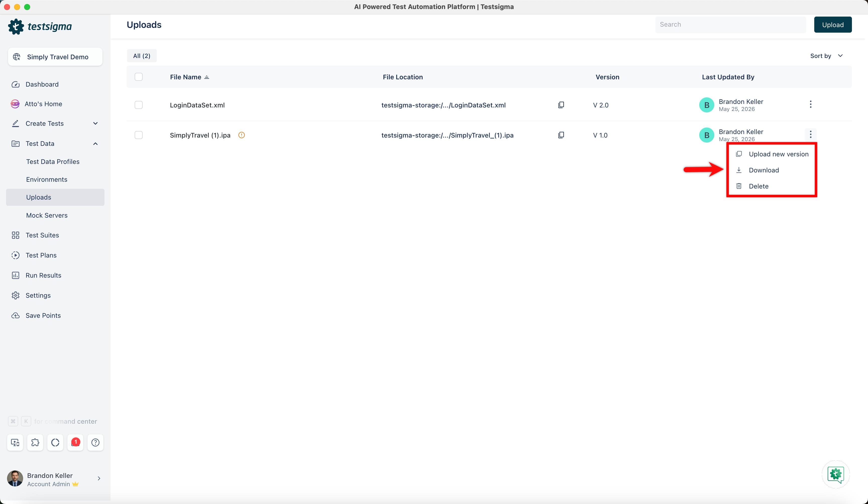Click warning icon beside SimplyTravel (1).ipa
This screenshot has width=868, height=504.
point(241,135)
